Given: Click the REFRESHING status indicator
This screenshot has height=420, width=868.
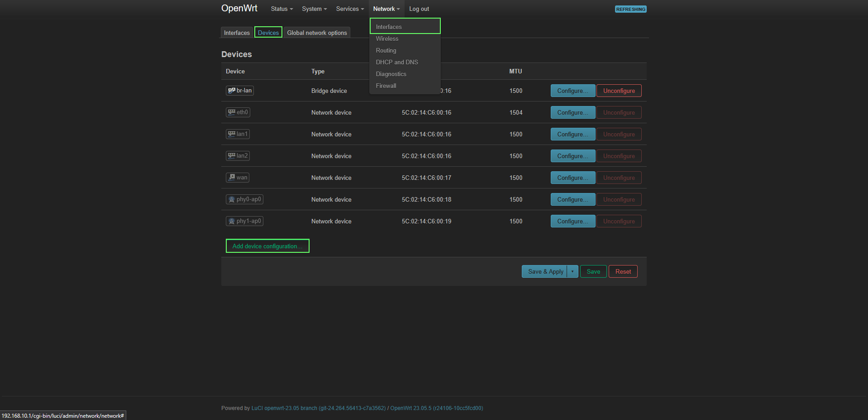Looking at the screenshot, I should coord(631,9).
